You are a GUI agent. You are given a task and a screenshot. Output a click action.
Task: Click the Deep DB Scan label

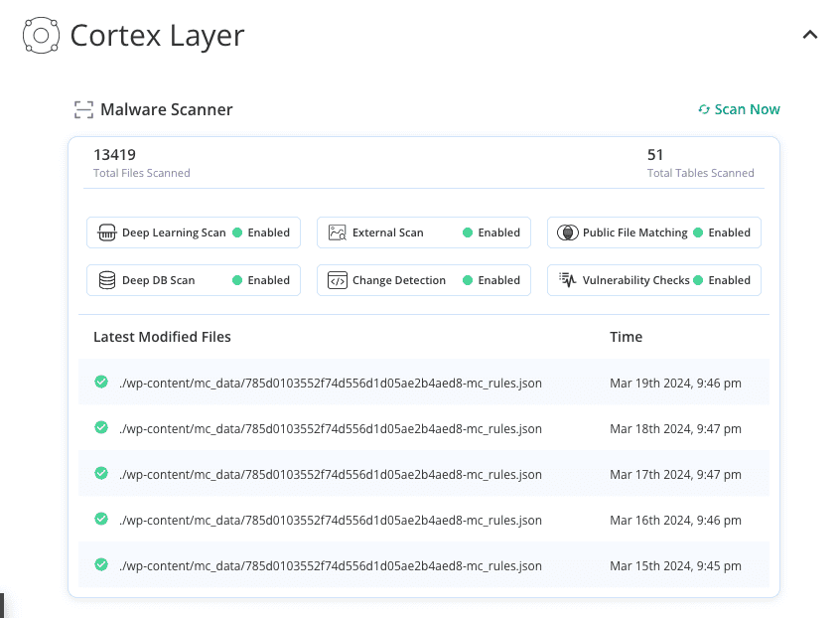(x=159, y=280)
